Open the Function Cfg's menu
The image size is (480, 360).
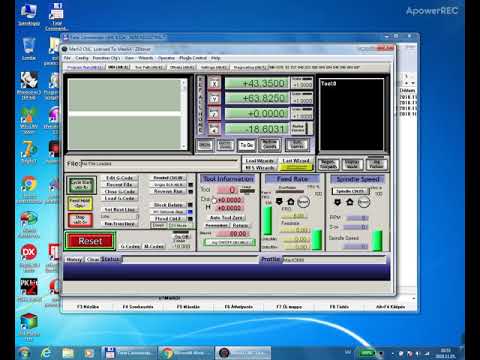pyautogui.click(x=106, y=58)
